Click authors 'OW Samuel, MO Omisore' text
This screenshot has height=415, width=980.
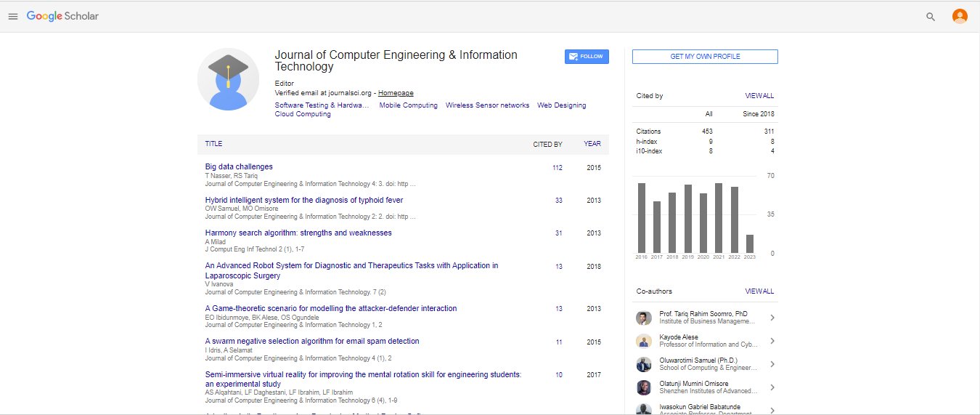[x=242, y=209]
